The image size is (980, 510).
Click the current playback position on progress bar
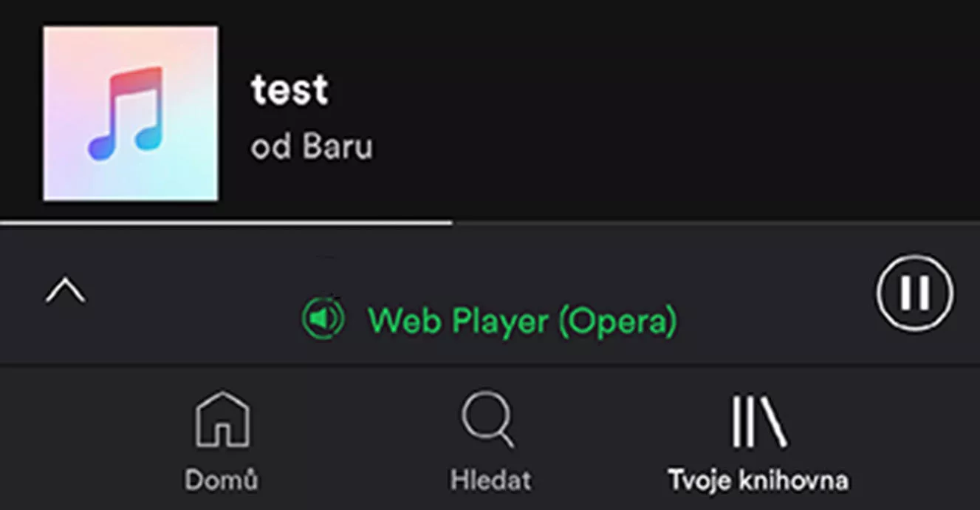[x=452, y=222]
